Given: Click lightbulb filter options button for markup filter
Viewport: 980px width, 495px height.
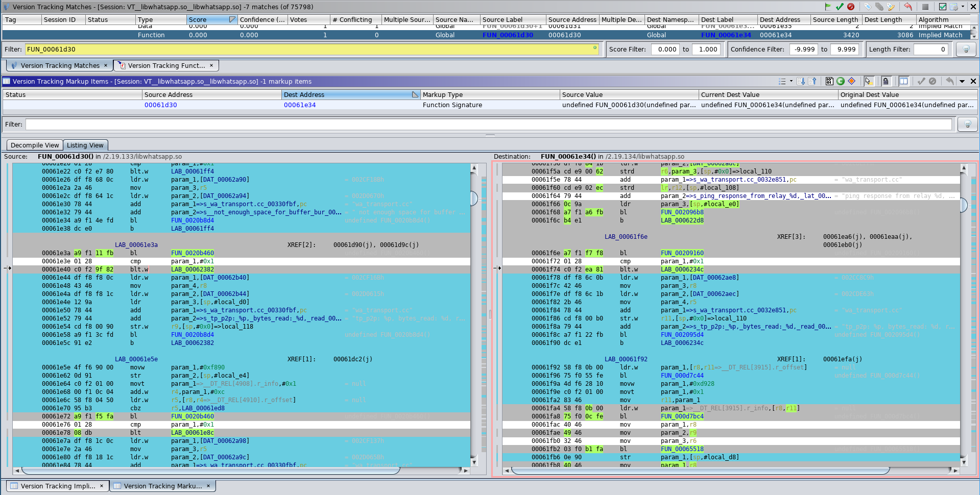Looking at the screenshot, I should point(967,125).
